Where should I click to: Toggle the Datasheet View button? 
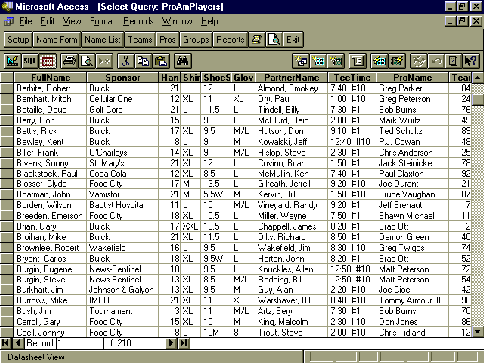click(x=48, y=61)
